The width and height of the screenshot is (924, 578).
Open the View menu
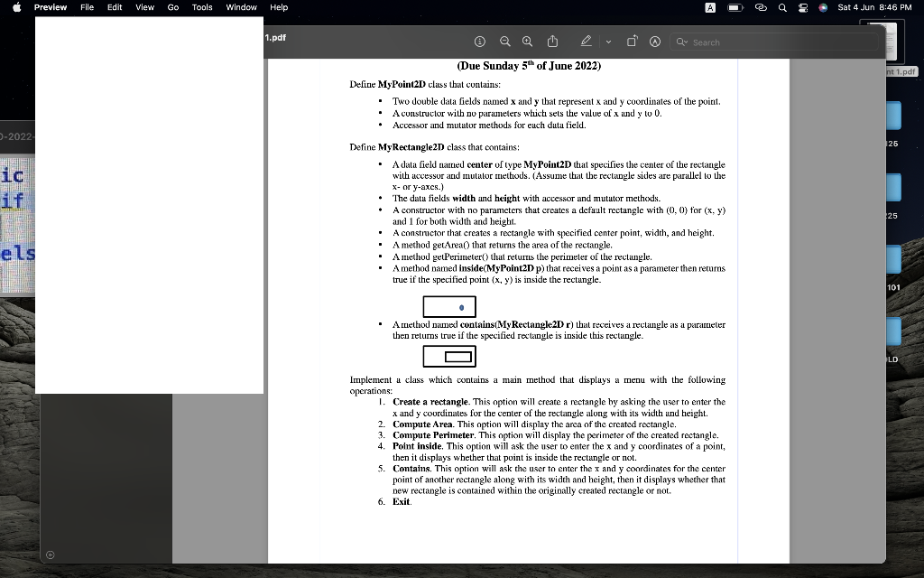coord(144,7)
